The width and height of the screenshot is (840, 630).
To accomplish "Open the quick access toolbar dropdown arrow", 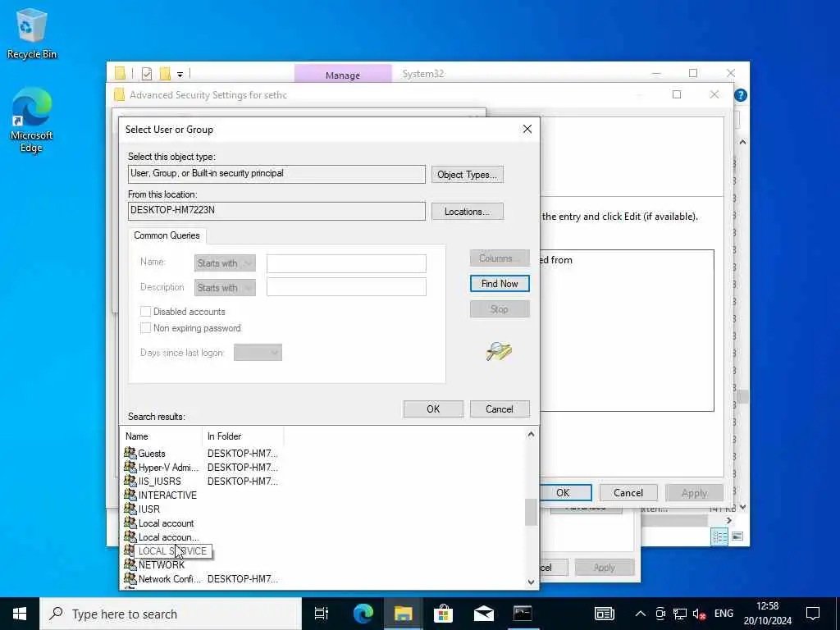I will click(180, 74).
